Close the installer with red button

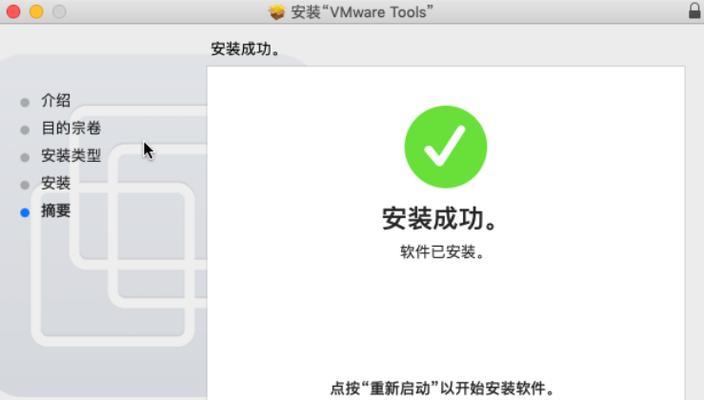click(x=13, y=12)
